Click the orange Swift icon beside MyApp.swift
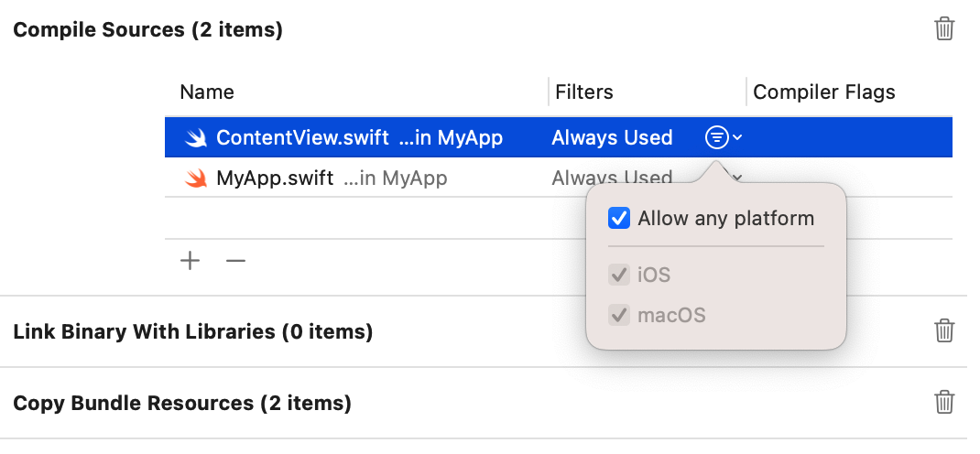Image resolution: width=980 pixels, height=454 pixels. (x=196, y=178)
